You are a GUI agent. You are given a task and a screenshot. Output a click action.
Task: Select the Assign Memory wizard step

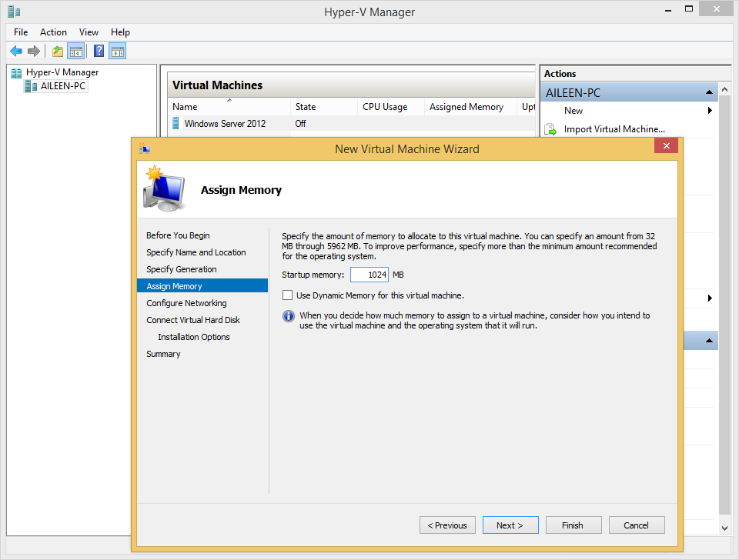(x=173, y=285)
